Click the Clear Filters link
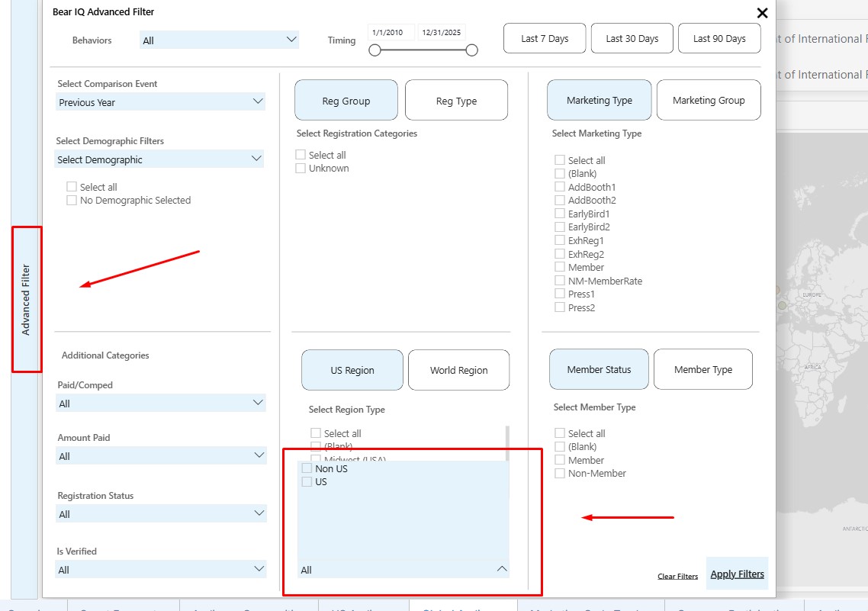Screen dimensions: 868x611 click(677, 577)
